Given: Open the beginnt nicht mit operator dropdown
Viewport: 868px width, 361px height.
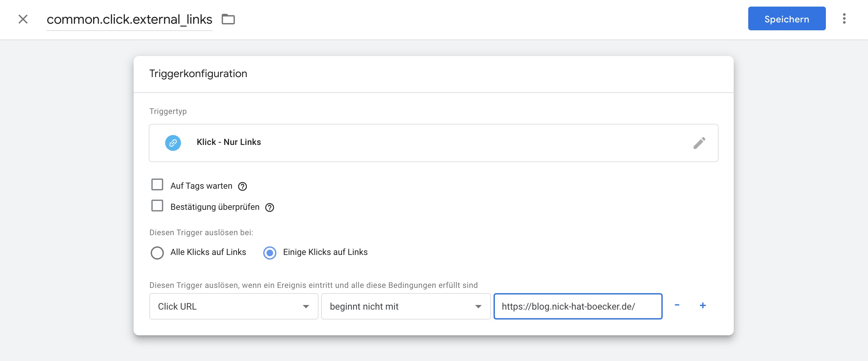Looking at the screenshot, I should [406, 306].
